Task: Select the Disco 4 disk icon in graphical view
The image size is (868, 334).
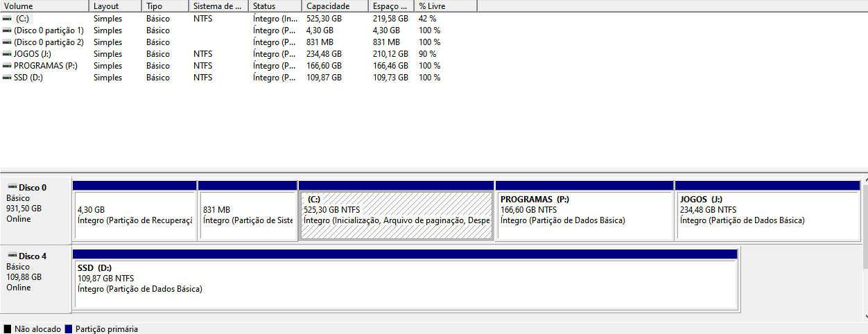Action: (12, 256)
